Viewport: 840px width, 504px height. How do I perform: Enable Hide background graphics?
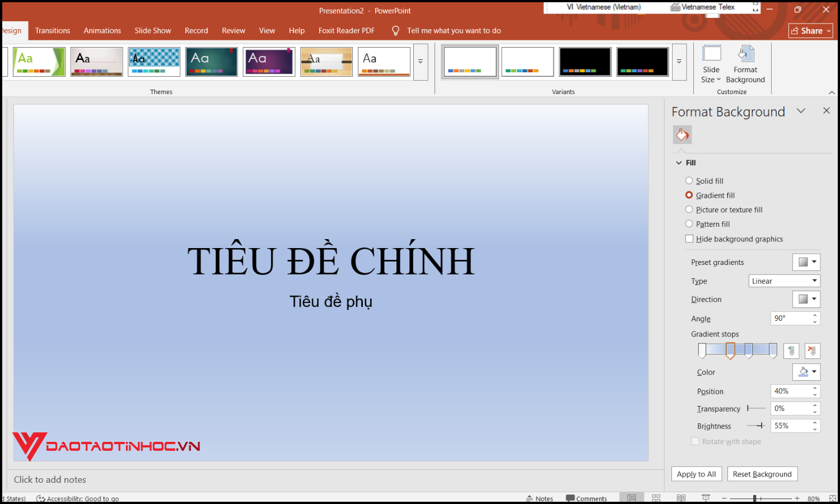[689, 239]
